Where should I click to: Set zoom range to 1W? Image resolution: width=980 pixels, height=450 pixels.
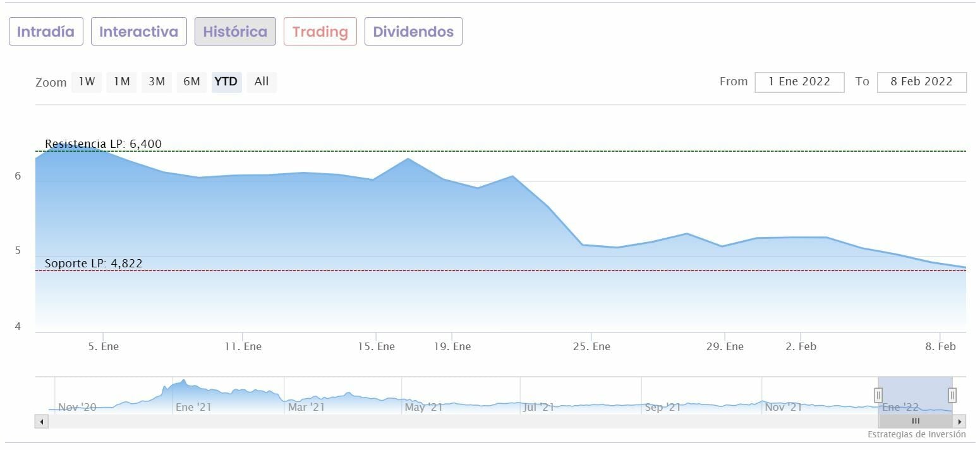pos(87,82)
